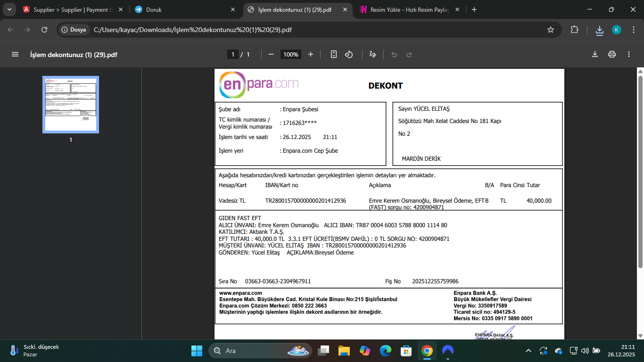The width and height of the screenshot is (644, 362).
Task: Click the Windows search box Ara
Action: (261, 351)
